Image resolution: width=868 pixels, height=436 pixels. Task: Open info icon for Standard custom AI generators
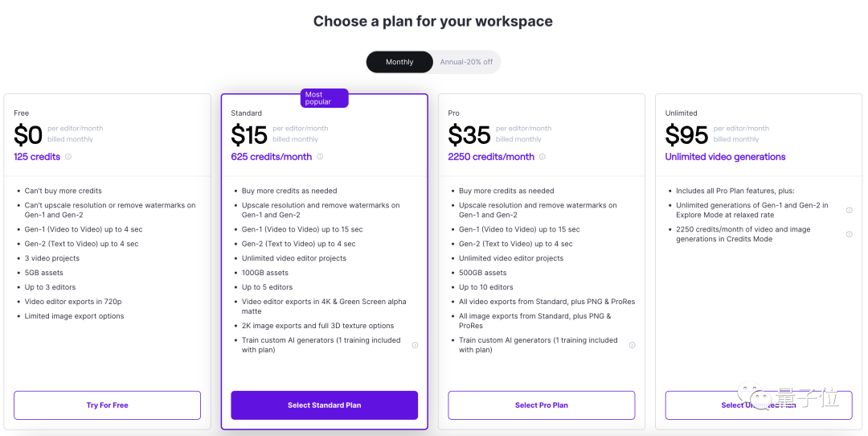click(415, 345)
